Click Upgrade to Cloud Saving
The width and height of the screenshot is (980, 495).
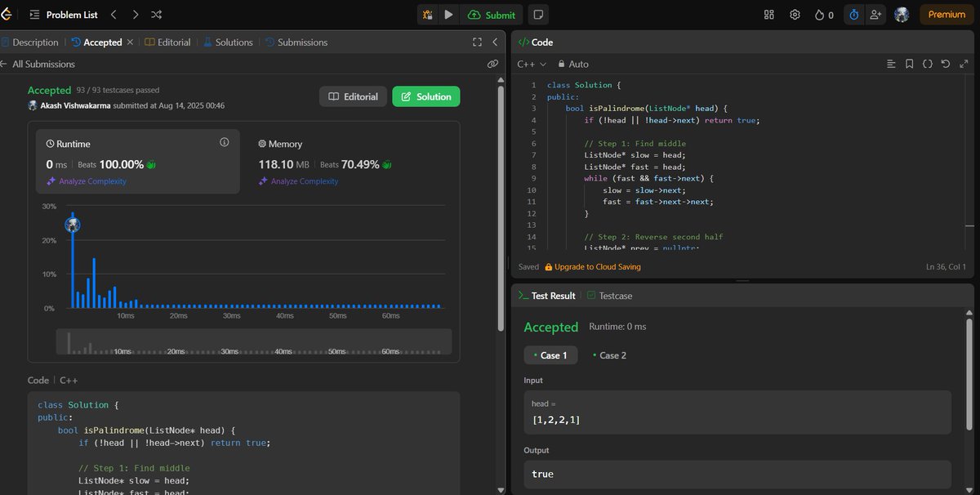coord(592,267)
